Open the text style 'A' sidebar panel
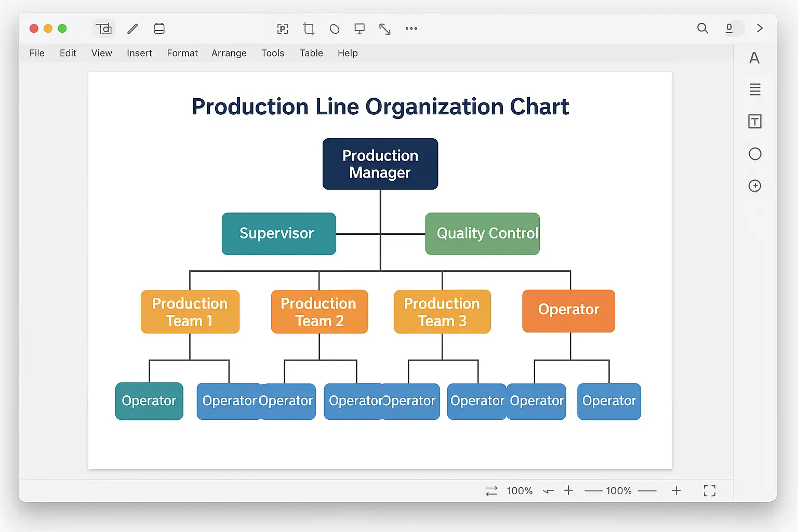 (754, 58)
